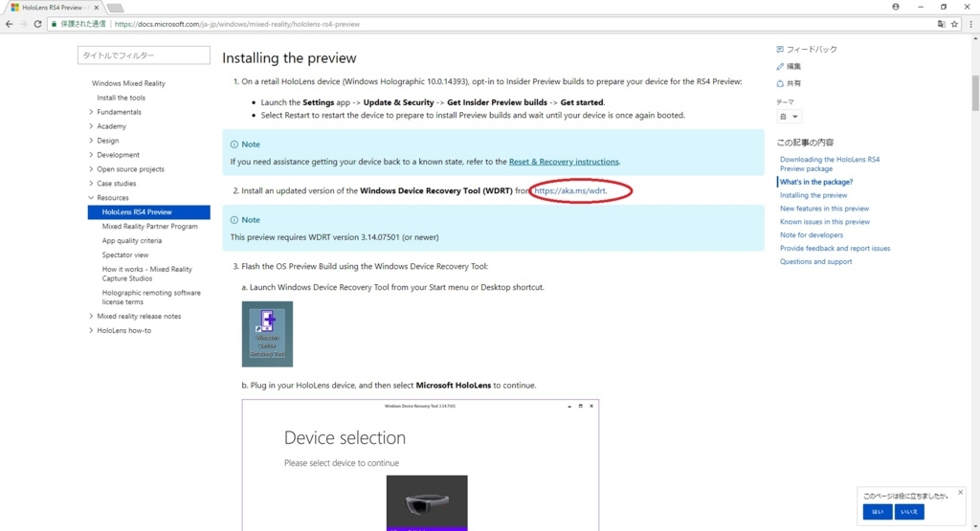The width and height of the screenshot is (980, 531).
Task: Click the 編集 edit pencil icon
Action: (x=780, y=66)
